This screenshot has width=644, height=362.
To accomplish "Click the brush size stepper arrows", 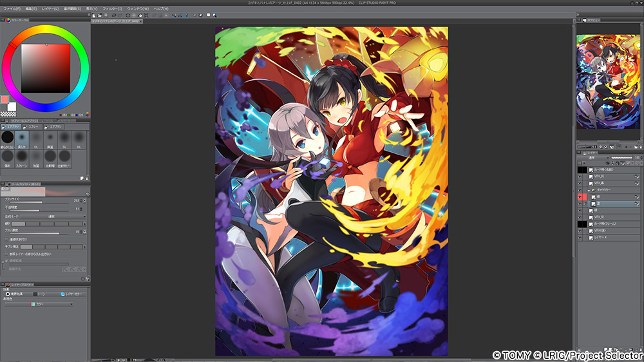I will pos(81,200).
